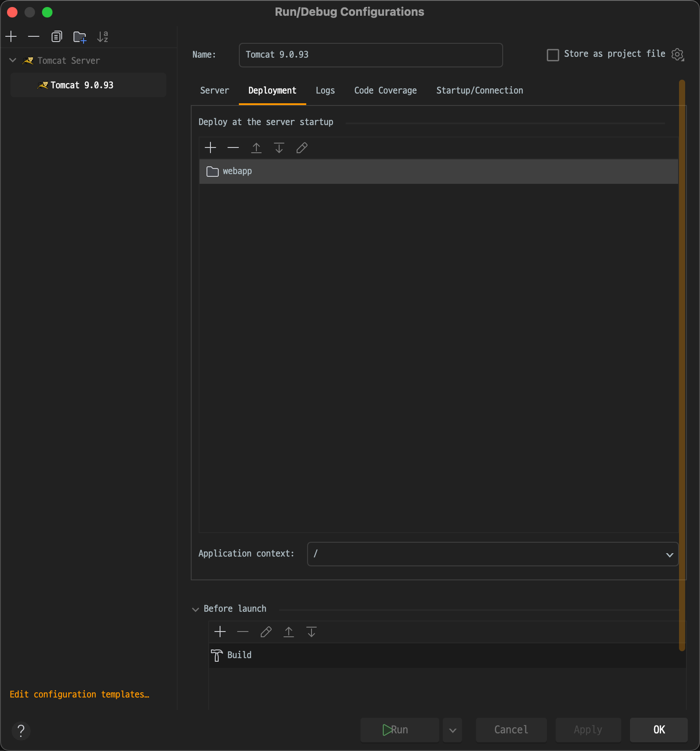Click the Name input field
Screen dimensions: 700x751
(371, 55)
